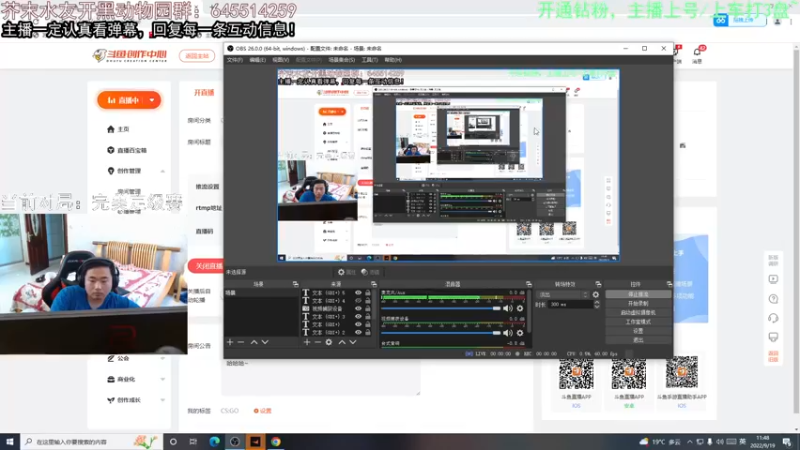Viewport: 800px width, 450px height.
Task: Remove scene with minus icon in OBS scenes panel
Action: (241, 342)
